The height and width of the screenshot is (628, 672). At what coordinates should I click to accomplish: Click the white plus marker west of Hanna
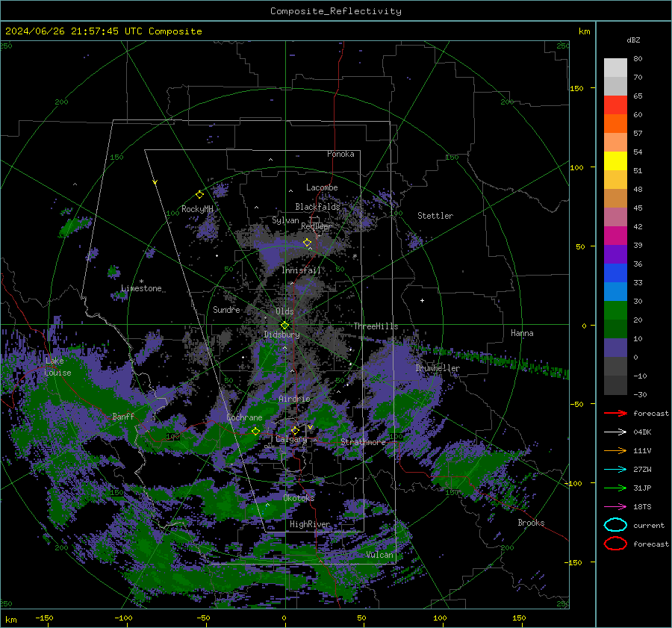tap(422, 300)
